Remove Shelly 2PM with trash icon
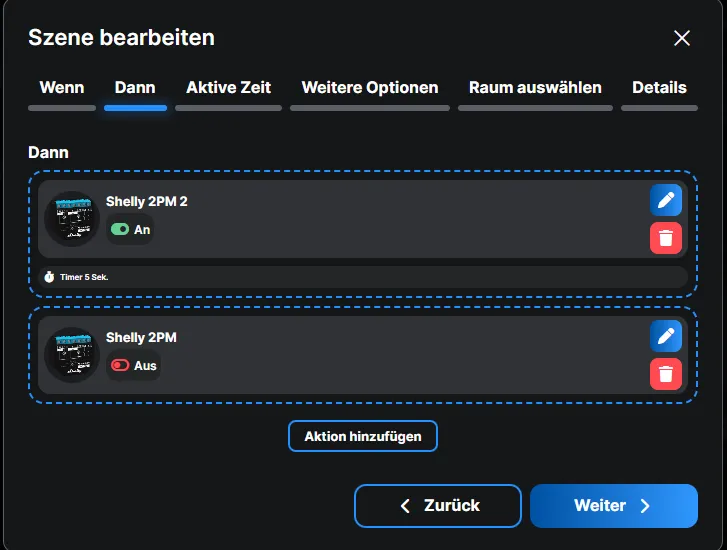 click(x=666, y=374)
